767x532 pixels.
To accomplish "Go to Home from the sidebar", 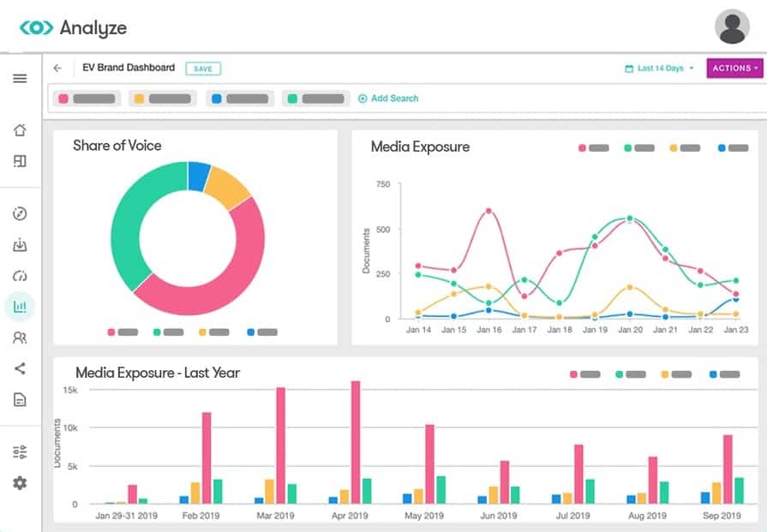I will [x=20, y=131].
